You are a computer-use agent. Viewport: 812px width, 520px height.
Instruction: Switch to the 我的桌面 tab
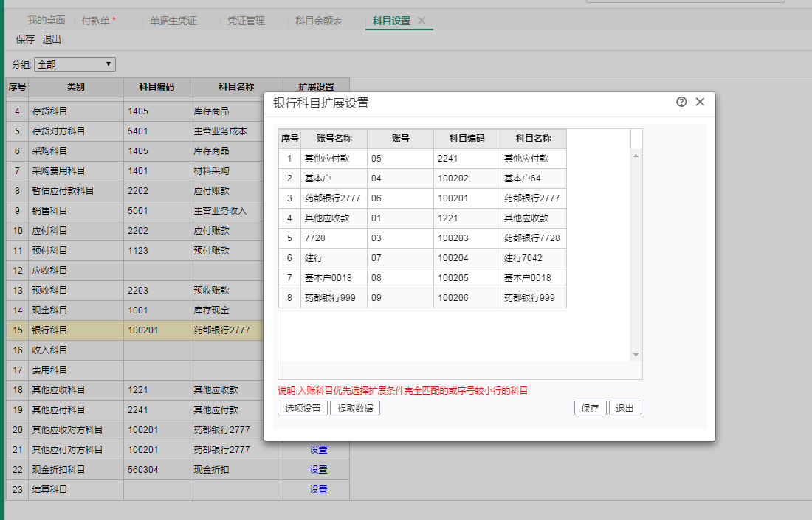46,21
